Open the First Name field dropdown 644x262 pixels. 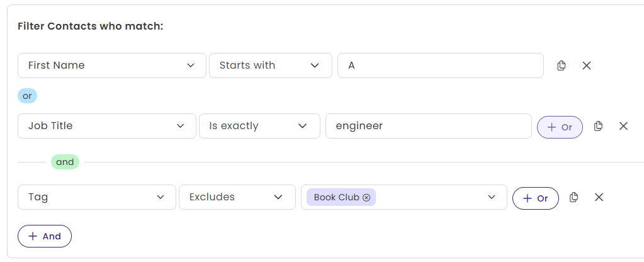pyautogui.click(x=112, y=65)
